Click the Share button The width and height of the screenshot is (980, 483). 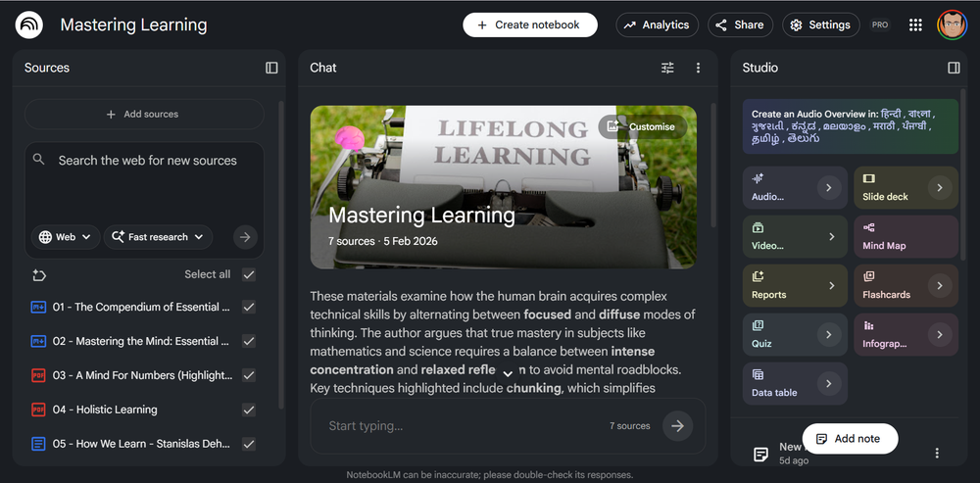pyautogui.click(x=740, y=25)
